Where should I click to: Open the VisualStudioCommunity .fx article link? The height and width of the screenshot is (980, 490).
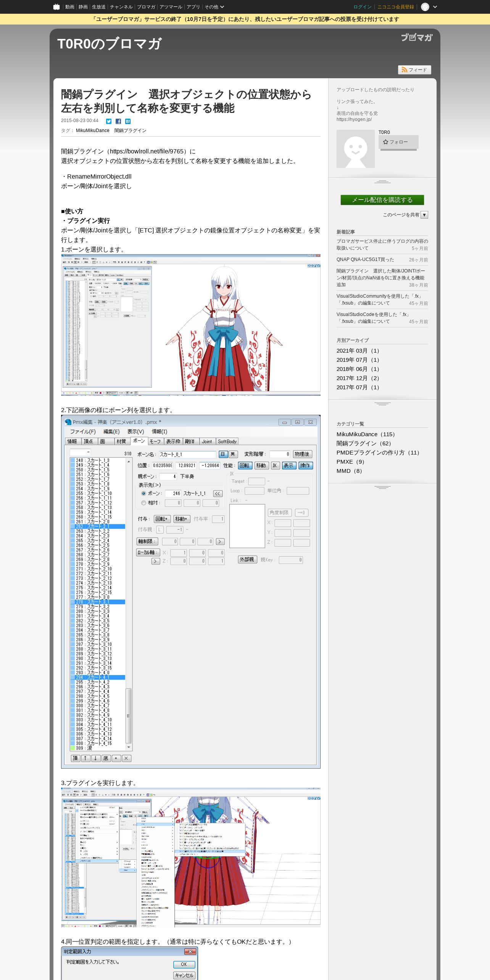pos(379,300)
